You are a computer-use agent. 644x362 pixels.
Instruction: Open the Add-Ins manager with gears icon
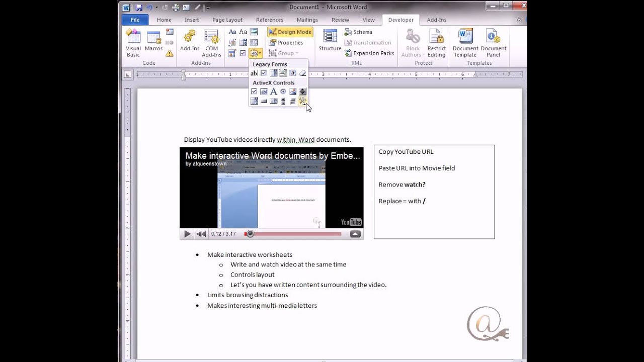click(x=190, y=40)
